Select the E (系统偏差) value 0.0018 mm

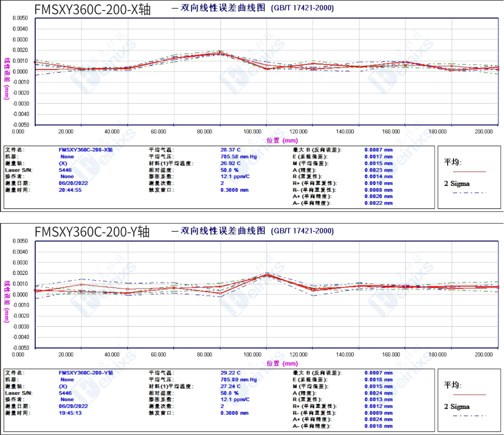378,380
